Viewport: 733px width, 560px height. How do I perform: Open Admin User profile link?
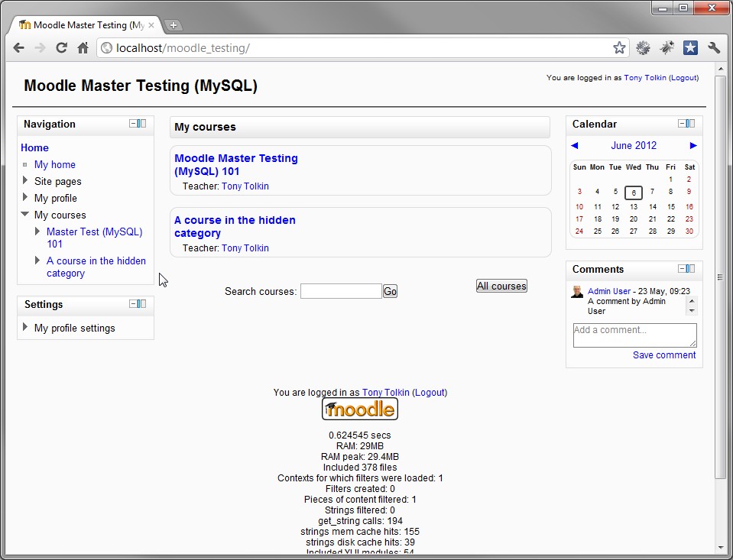(609, 291)
